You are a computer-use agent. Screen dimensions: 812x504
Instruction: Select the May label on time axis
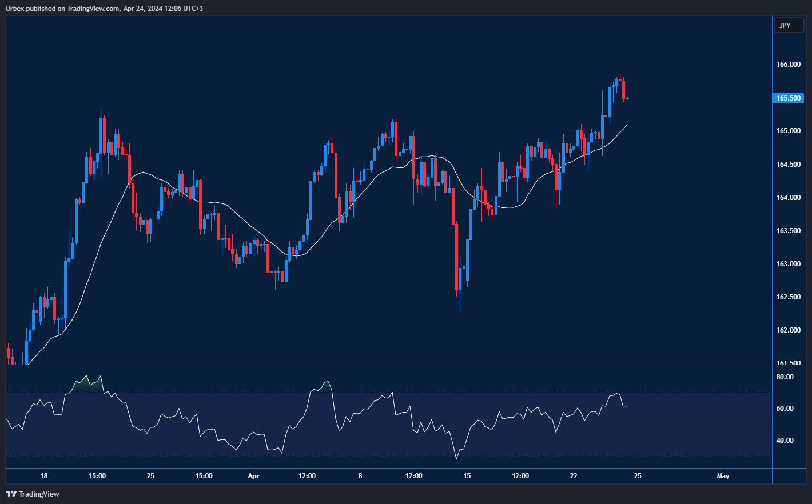point(723,476)
